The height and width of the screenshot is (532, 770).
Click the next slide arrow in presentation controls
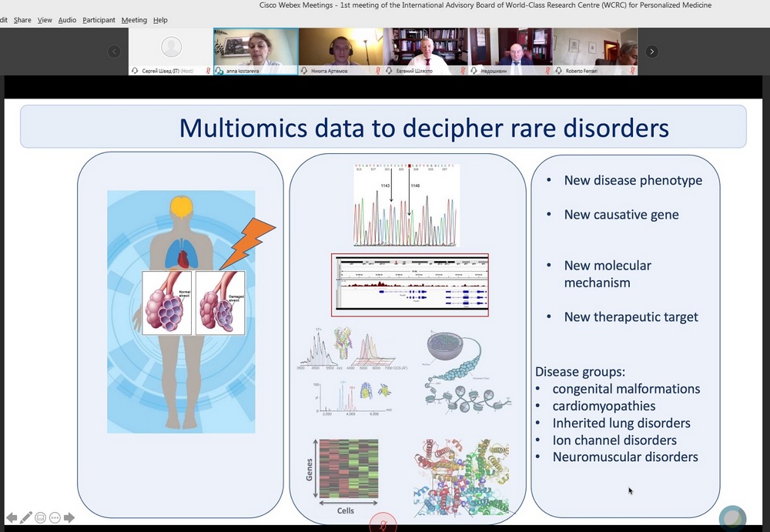(69, 517)
